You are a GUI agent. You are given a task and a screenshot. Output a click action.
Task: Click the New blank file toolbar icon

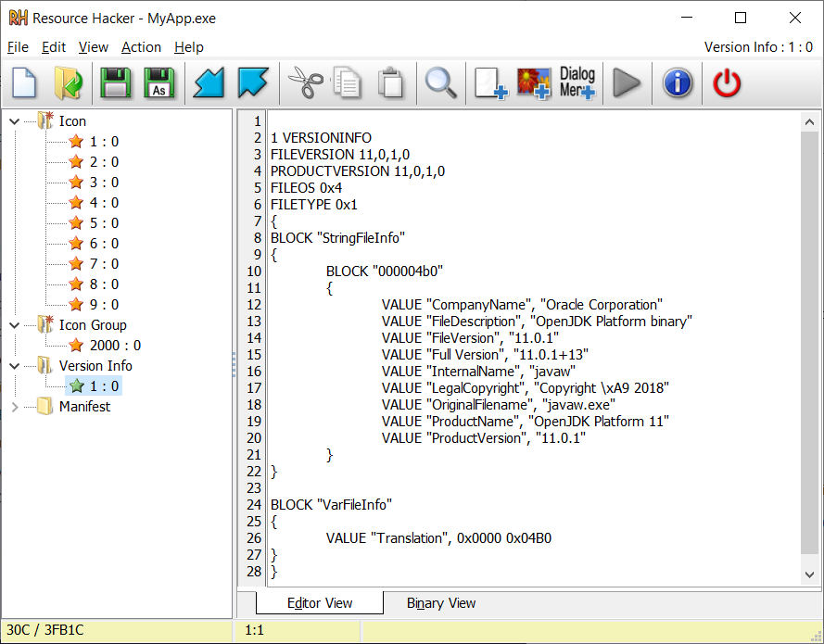point(24,83)
